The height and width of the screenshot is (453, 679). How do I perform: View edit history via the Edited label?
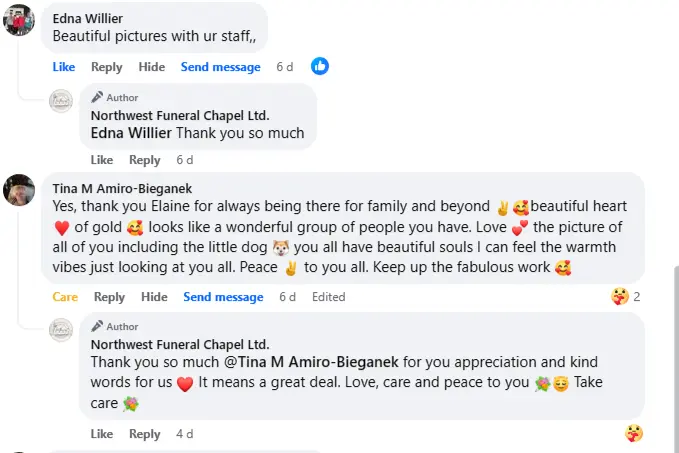pyautogui.click(x=328, y=297)
